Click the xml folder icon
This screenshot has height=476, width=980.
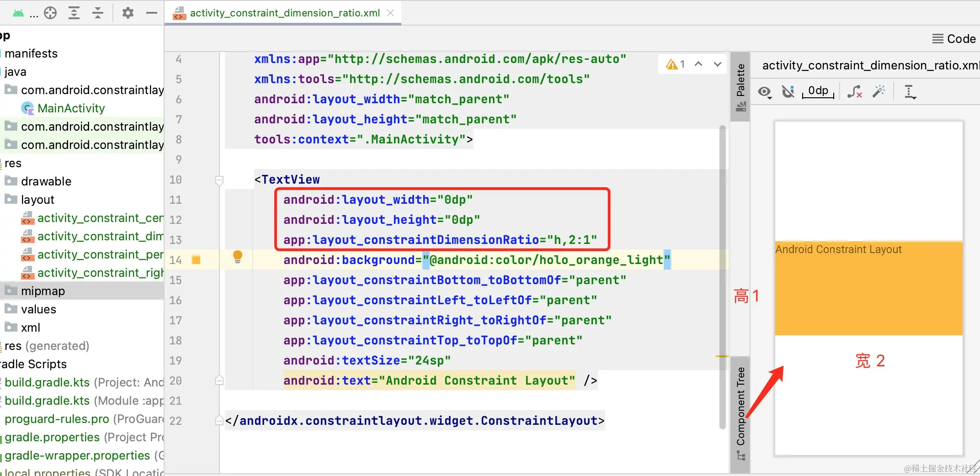(x=11, y=327)
